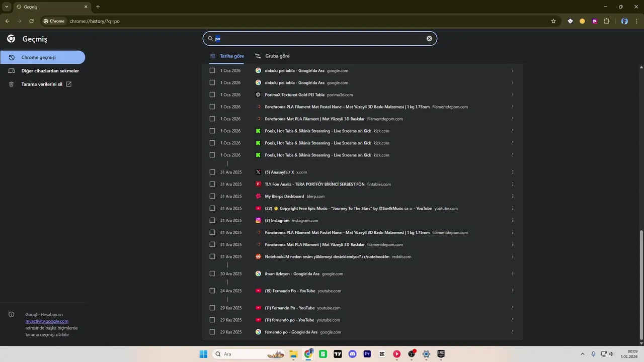Image resolution: width=644 pixels, height=362 pixels.
Task: Click the yellow circle extension icon
Action: [x=582, y=21]
